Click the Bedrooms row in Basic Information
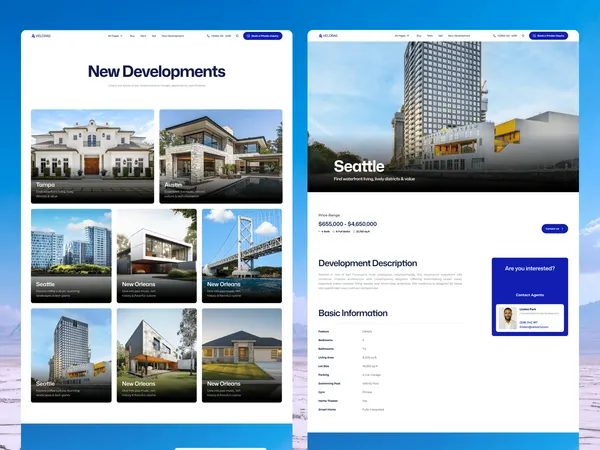This screenshot has height=450, width=600. click(x=390, y=340)
